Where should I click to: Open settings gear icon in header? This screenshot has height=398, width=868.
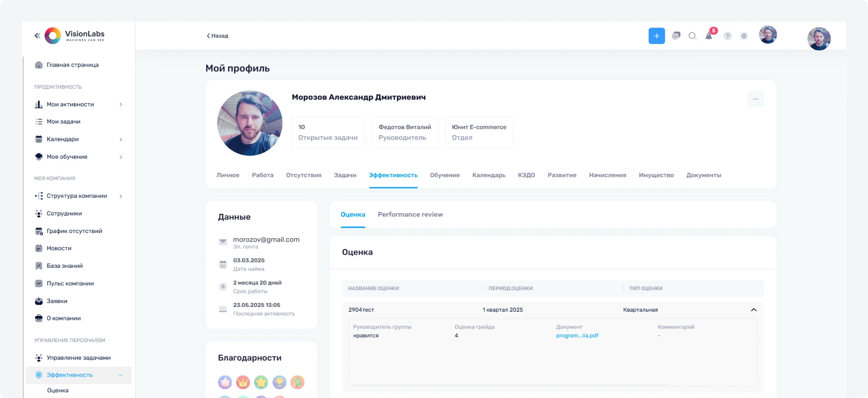pos(744,36)
